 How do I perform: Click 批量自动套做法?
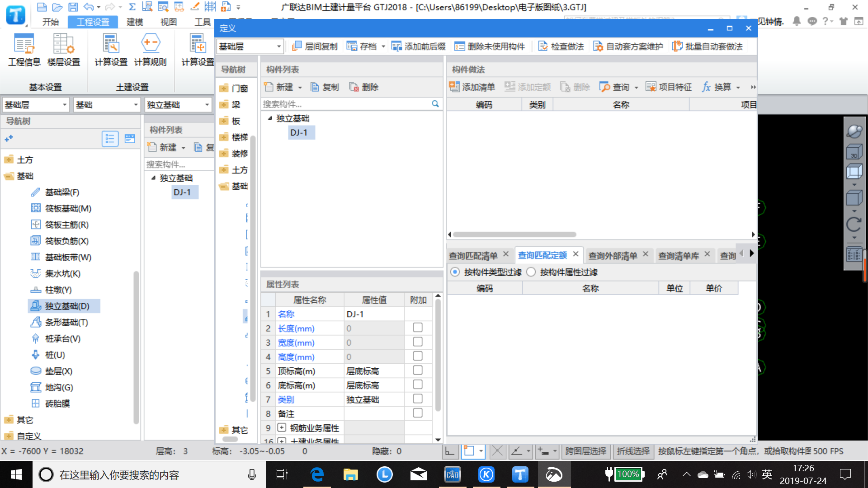pyautogui.click(x=708, y=47)
